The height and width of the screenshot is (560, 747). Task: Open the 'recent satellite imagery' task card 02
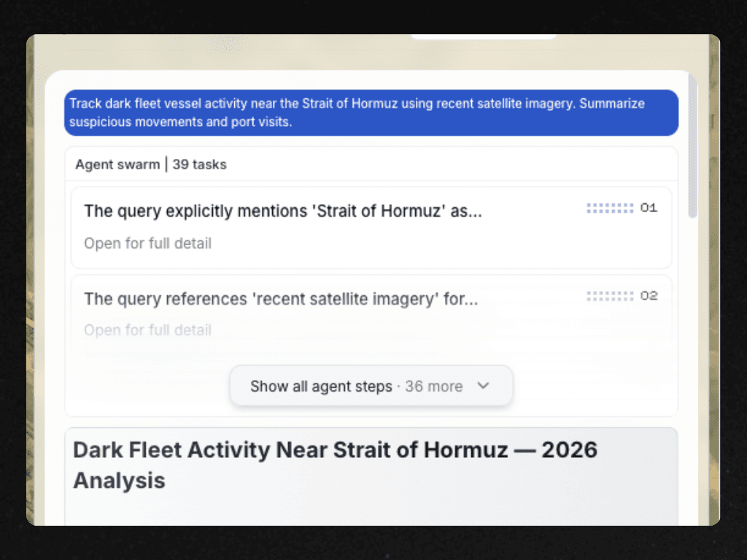click(371, 314)
